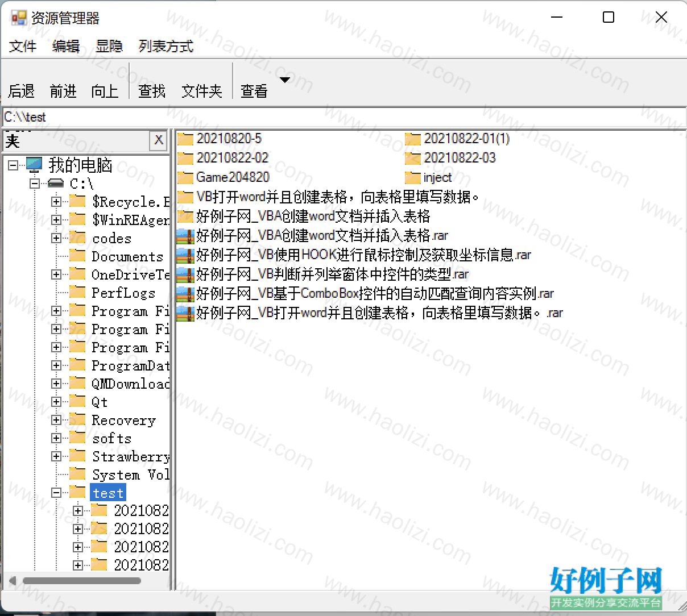Select the VBA创建word文档并插入表格.rar archive icon
Screen dimensions: 687x616
[x=185, y=235]
